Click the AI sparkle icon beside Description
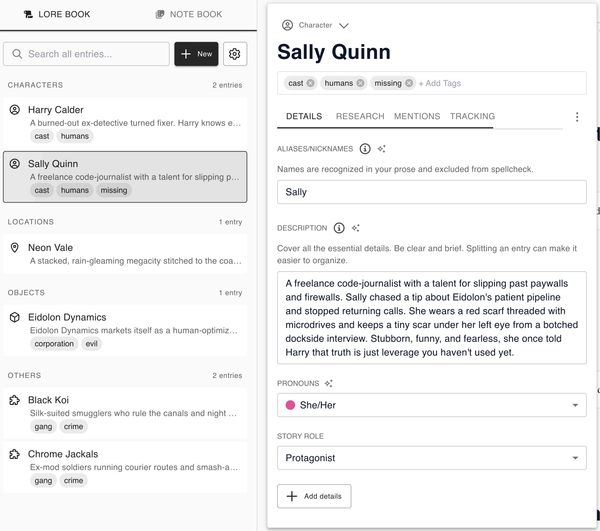The height and width of the screenshot is (531, 600). coord(356,228)
